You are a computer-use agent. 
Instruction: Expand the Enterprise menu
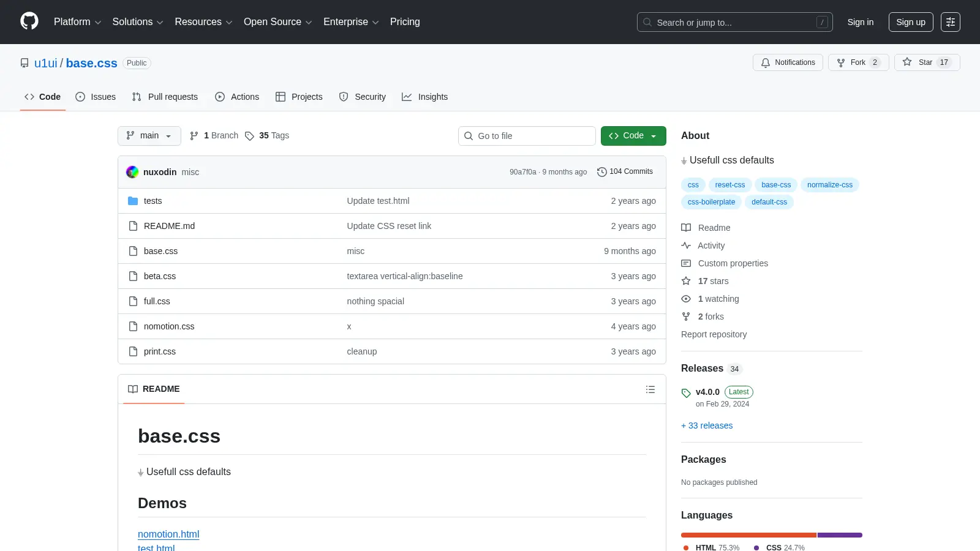(351, 22)
